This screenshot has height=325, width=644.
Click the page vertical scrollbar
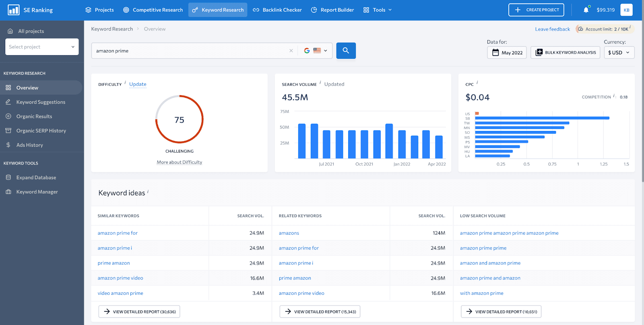point(642,101)
